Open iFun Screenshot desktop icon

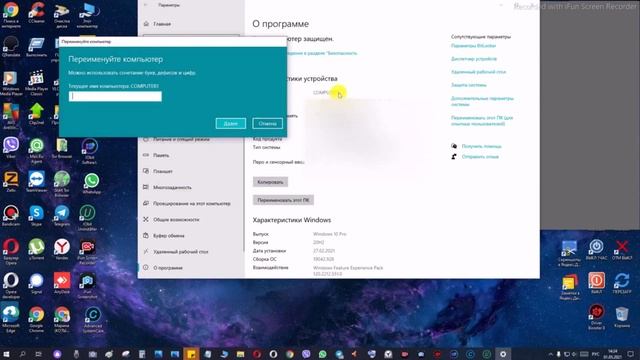tap(87, 286)
